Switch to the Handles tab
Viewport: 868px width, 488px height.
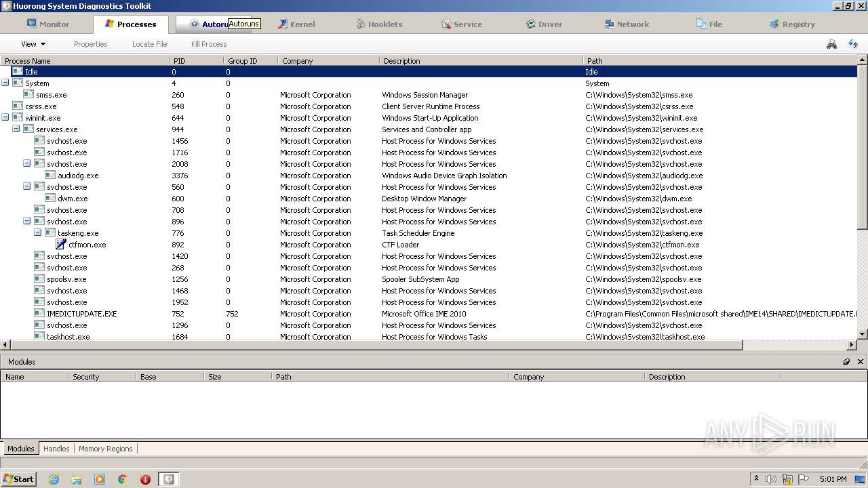coord(56,449)
